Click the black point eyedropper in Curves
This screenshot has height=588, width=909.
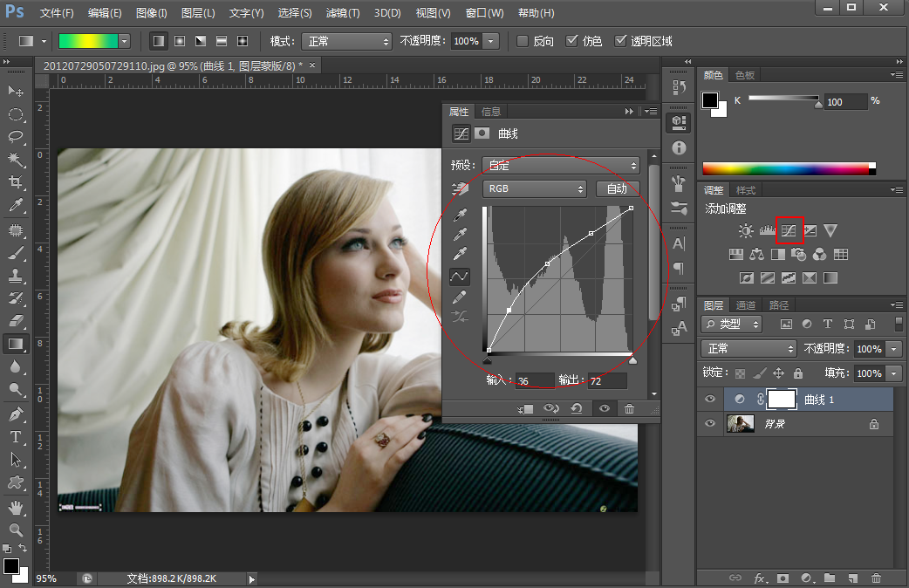461,215
